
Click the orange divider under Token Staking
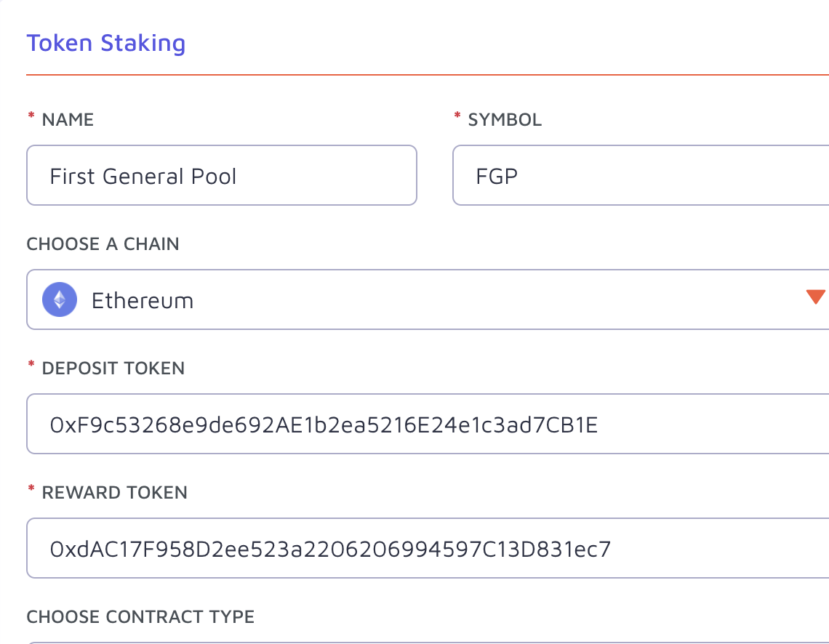pyautogui.click(x=428, y=75)
